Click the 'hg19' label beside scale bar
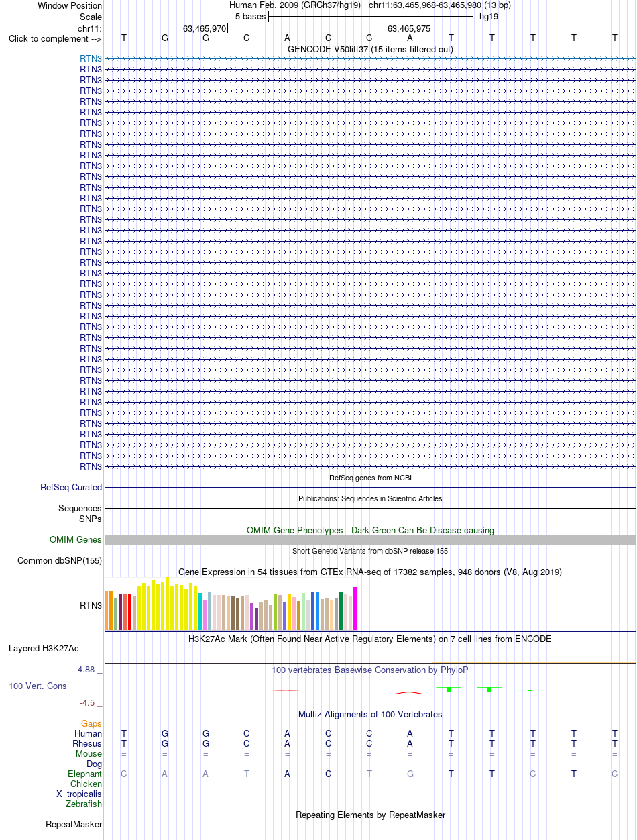 pyautogui.click(x=489, y=16)
